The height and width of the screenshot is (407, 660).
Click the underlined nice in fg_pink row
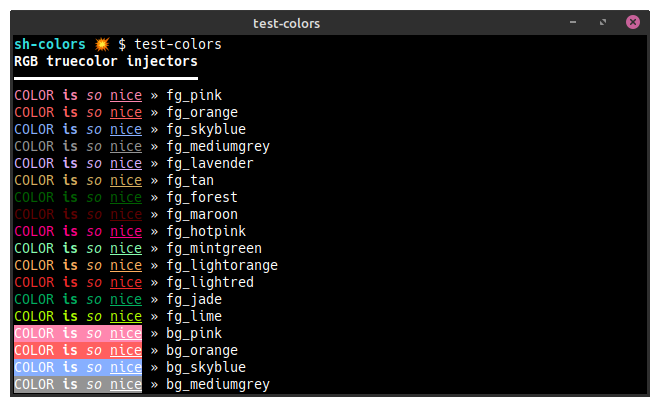pyautogui.click(x=126, y=96)
